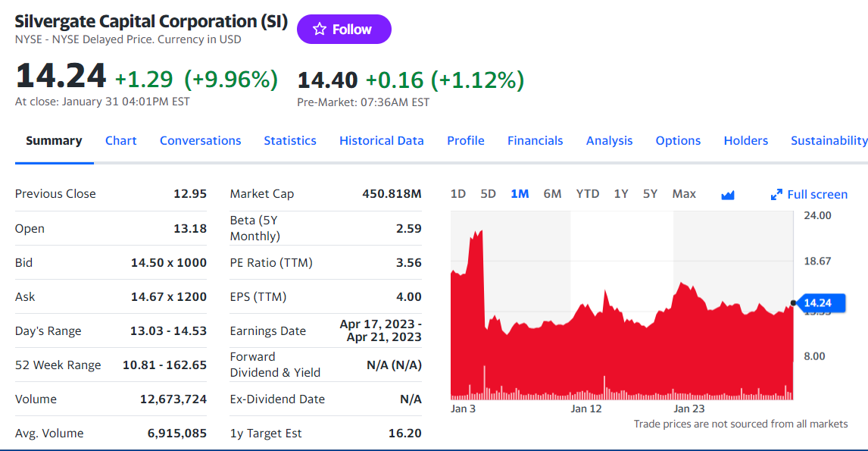Select the 6M chart range

pyautogui.click(x=552, y=194)
